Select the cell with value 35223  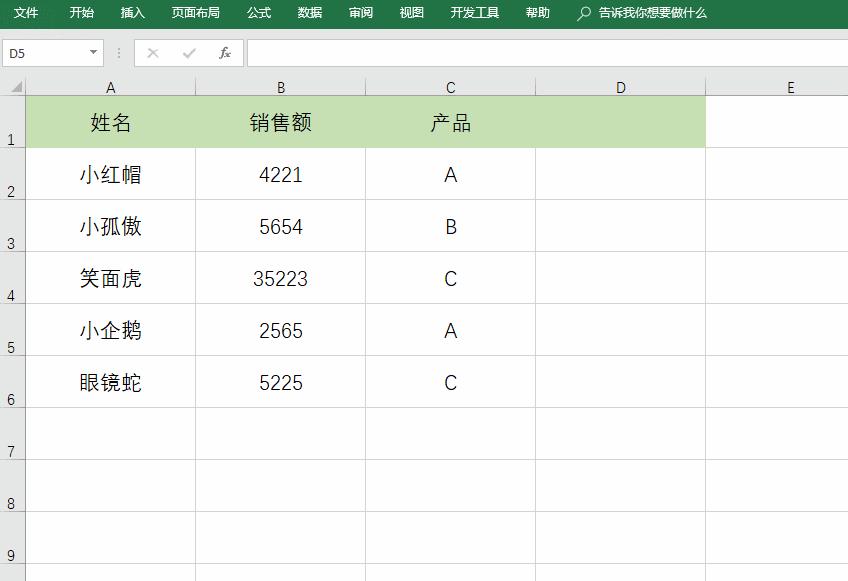click(281, 278)
